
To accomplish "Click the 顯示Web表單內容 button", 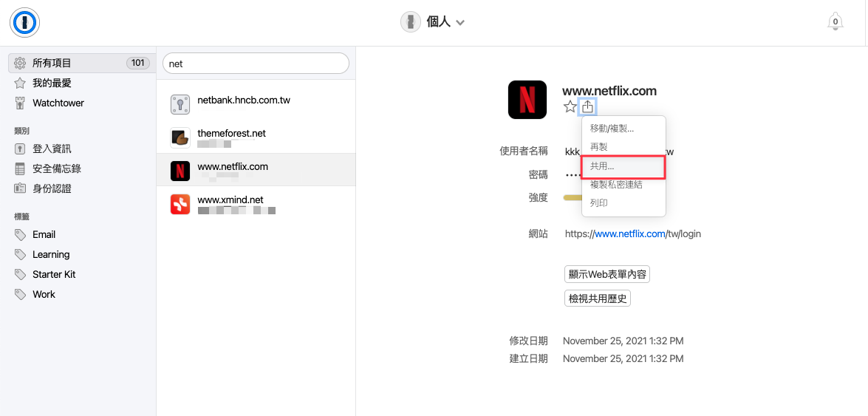I will click(x=607, y=274).
